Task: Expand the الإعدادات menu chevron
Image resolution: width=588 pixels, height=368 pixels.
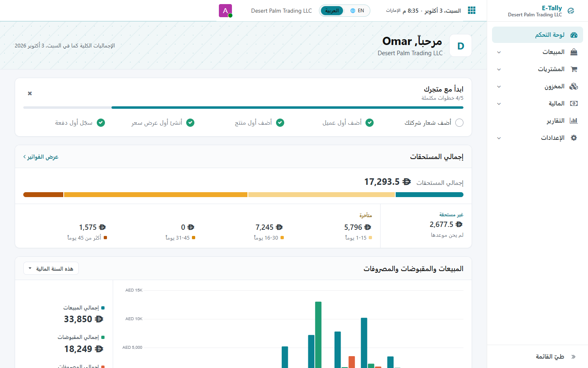Action: coord(499,138)
